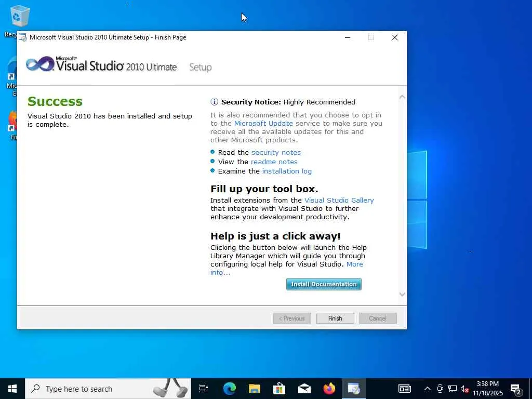
Task: Click the Visual Studio Setup taskbar icon
Action: click(354, 389)
